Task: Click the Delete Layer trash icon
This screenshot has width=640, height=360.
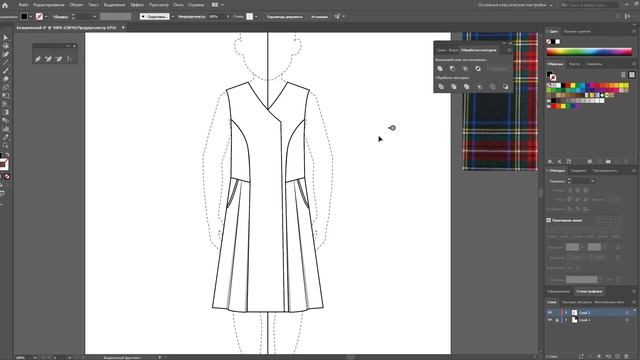Action: click(627, 356)
